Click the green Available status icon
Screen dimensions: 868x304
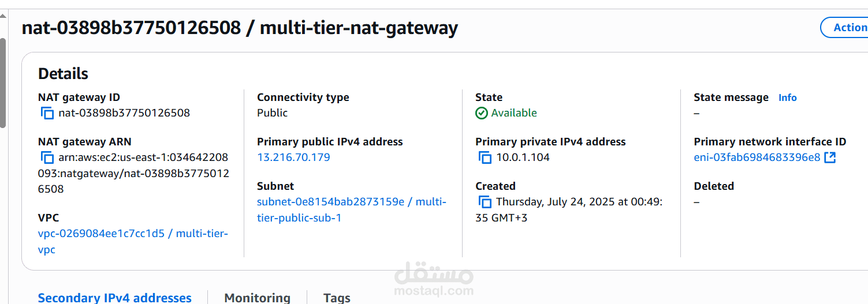482,113
